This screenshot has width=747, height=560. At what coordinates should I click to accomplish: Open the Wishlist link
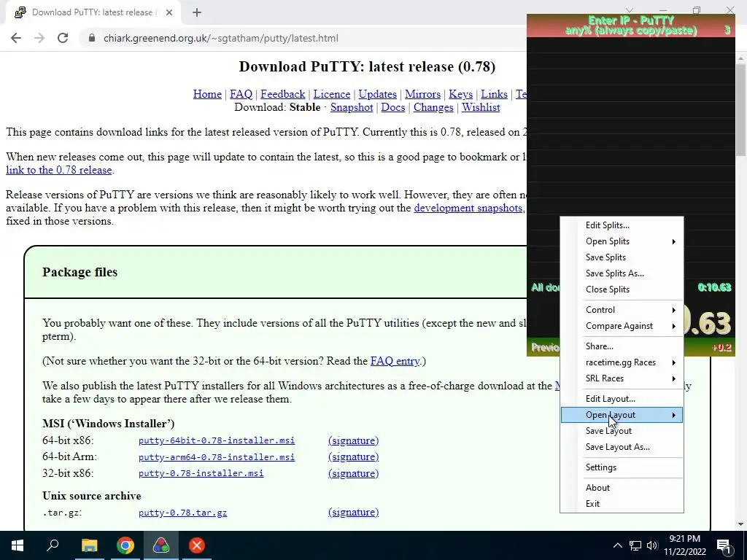click(x=481, y=108)
